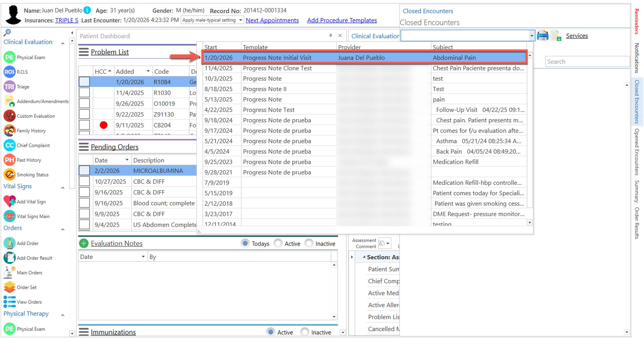Open the Triage module icon

[x=9, y=87]
